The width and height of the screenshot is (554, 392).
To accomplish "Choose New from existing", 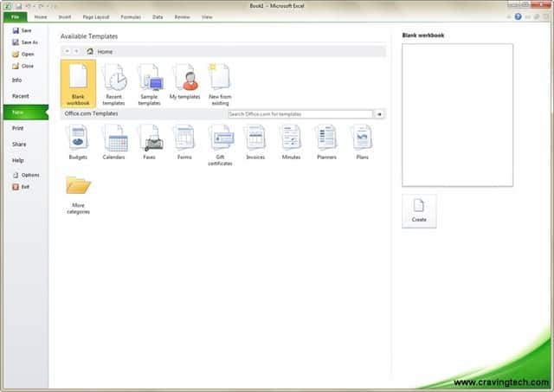I will [220, 85].
